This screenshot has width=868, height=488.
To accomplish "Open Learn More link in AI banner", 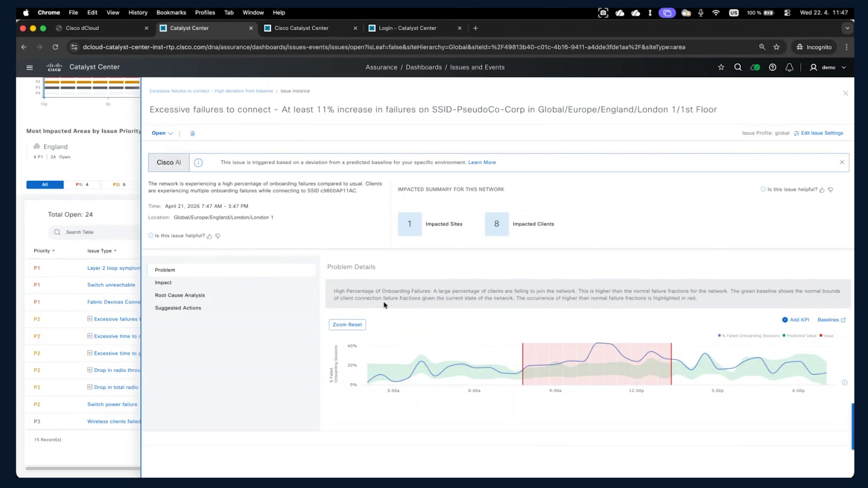I will 482,162.
